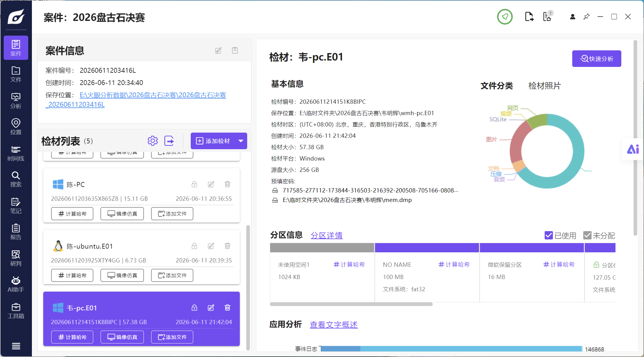Click 添加文件 on the 韦-pc.E01 card
Screen dimensions: 644x357
click(172, 337)
